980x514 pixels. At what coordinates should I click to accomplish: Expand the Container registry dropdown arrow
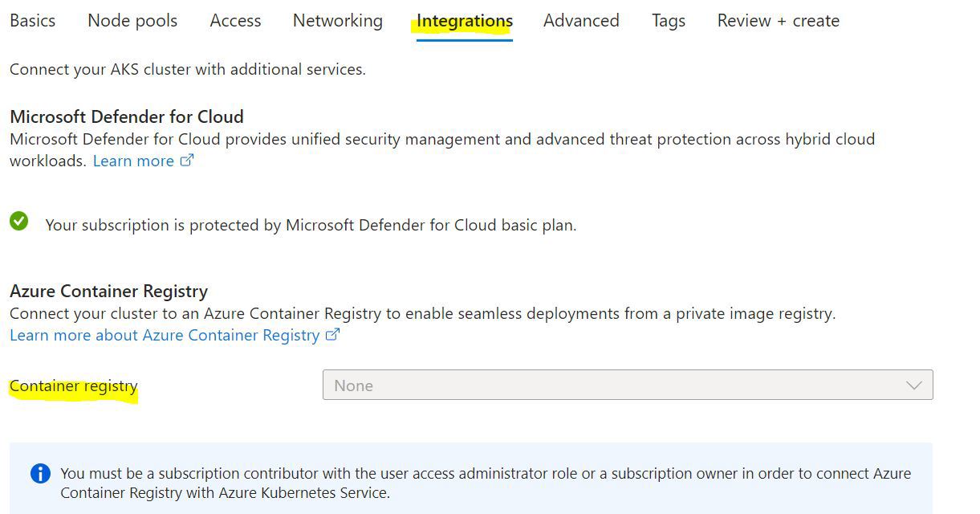913,385
